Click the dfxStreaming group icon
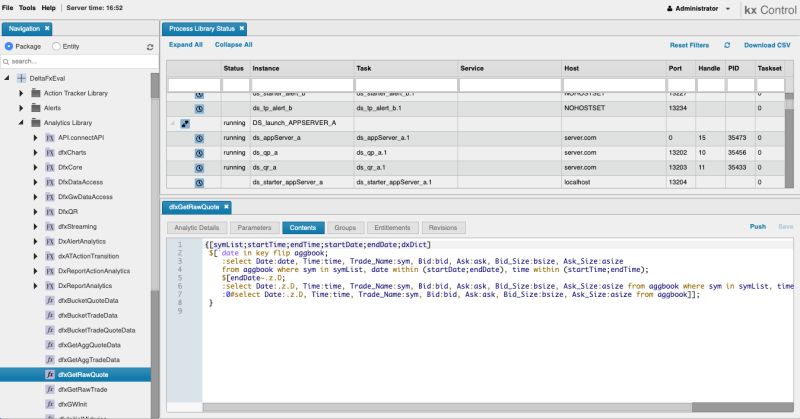Viewport: 800px width, 419px height. [50, 227]
